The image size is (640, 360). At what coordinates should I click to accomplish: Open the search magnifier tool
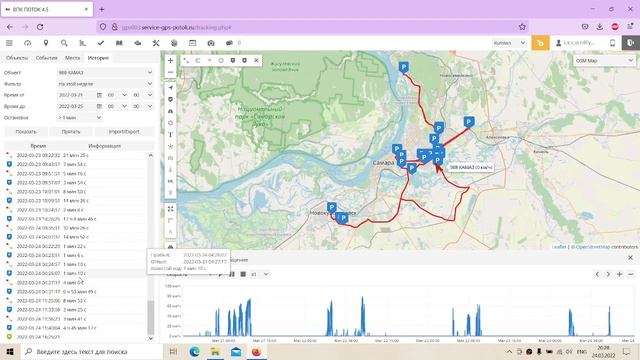(x=64, y=43)
